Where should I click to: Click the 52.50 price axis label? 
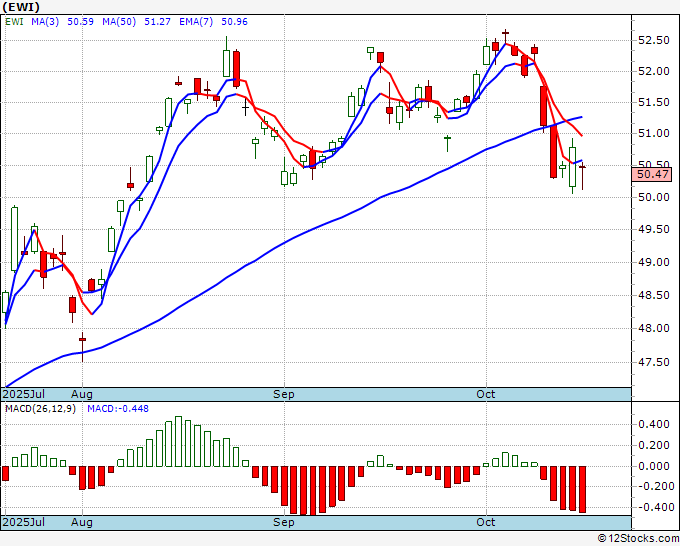click(654, 41)
